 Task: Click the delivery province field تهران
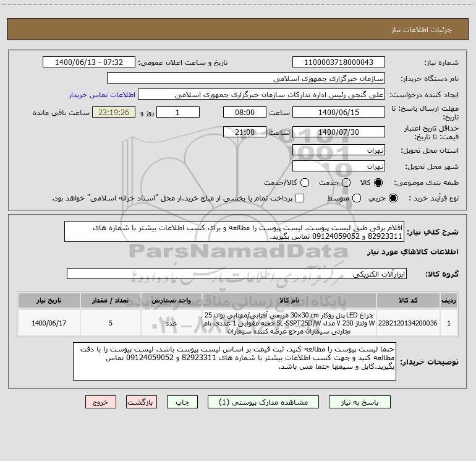click(339, 150)
